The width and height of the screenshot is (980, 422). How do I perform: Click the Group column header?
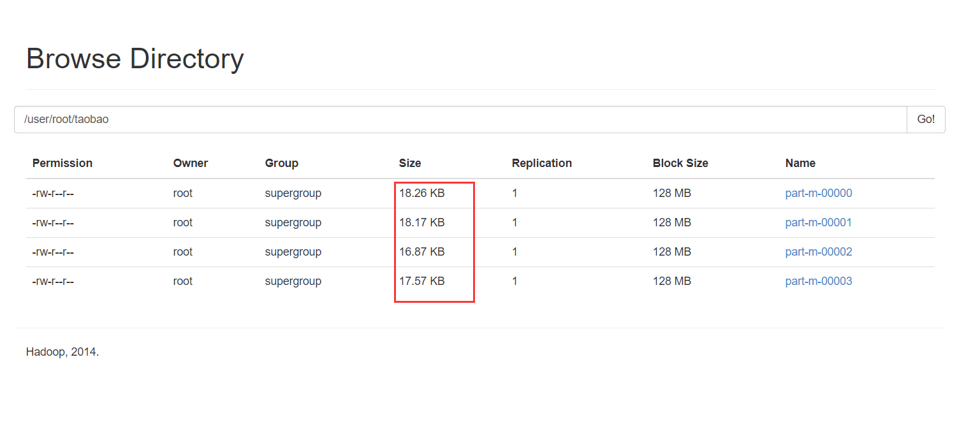[281, 163]
